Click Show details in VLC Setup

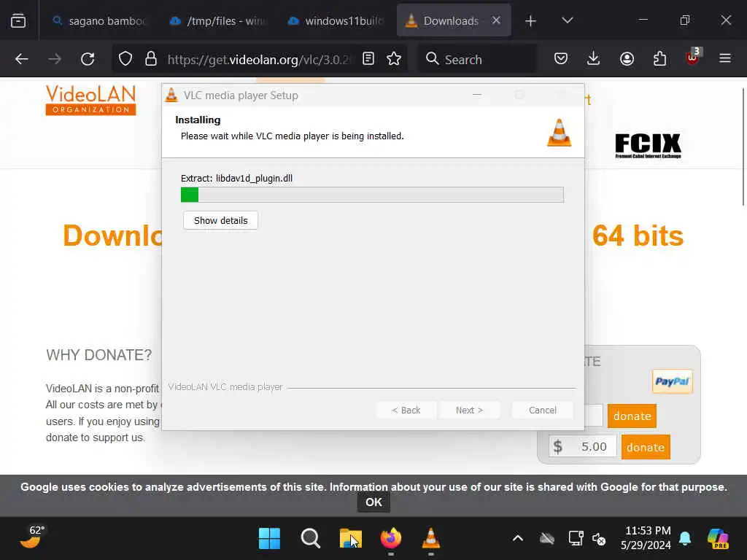[220, 220]
